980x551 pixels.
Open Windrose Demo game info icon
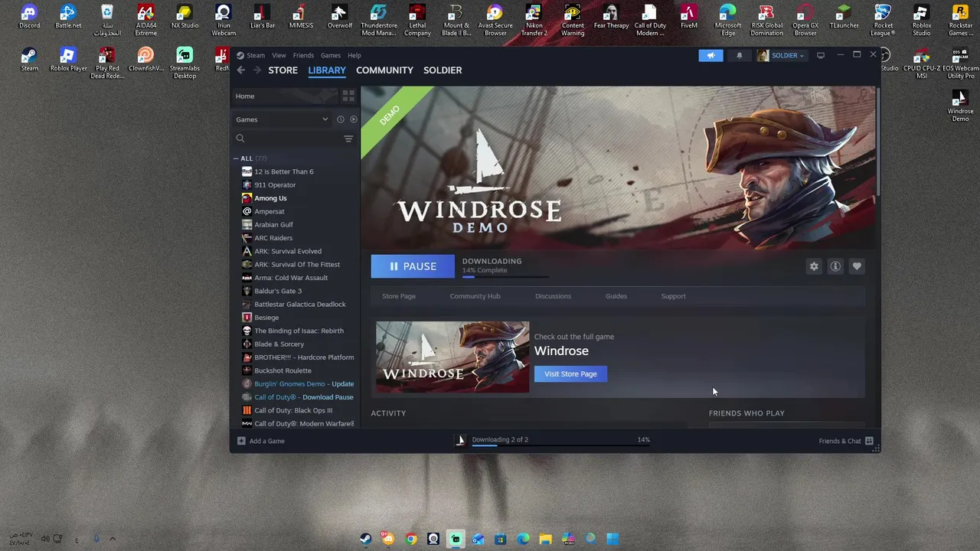coord(835,266)
